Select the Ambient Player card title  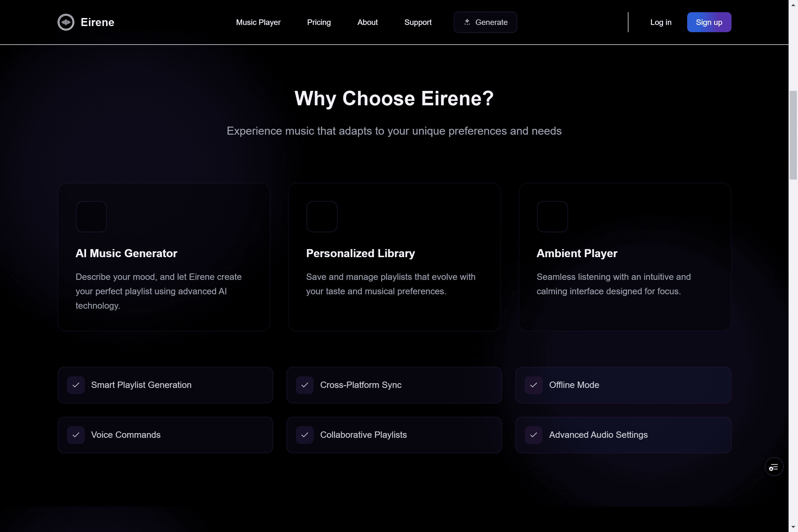[577, 253]
